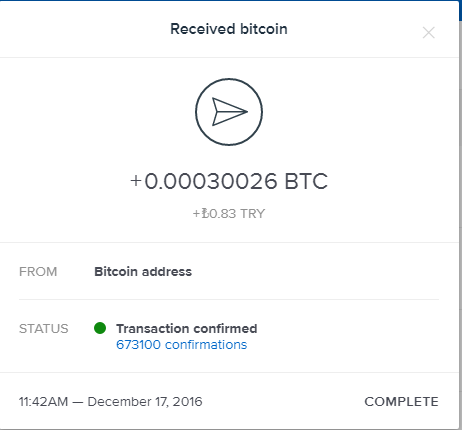The height and width of the screenshot is (430, 462).
Task: Click the STATUS field label
Action: (x=44, y=329)
